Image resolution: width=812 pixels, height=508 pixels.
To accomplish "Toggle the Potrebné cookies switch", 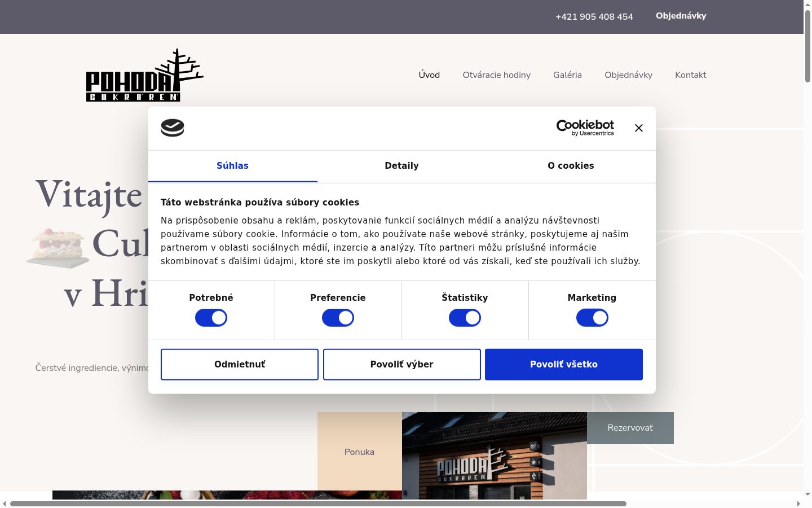I will point(211,318).
